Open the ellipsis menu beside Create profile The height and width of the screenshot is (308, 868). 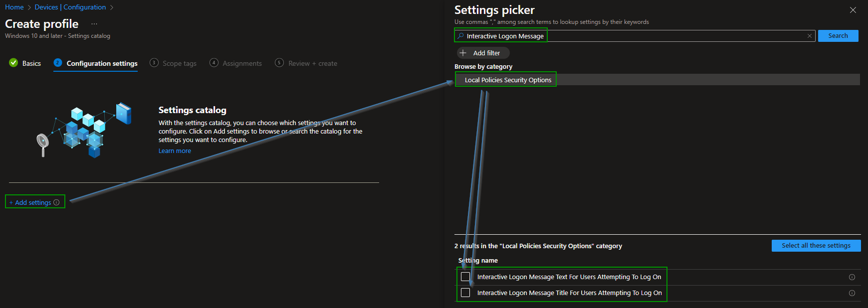pos(94,24)
